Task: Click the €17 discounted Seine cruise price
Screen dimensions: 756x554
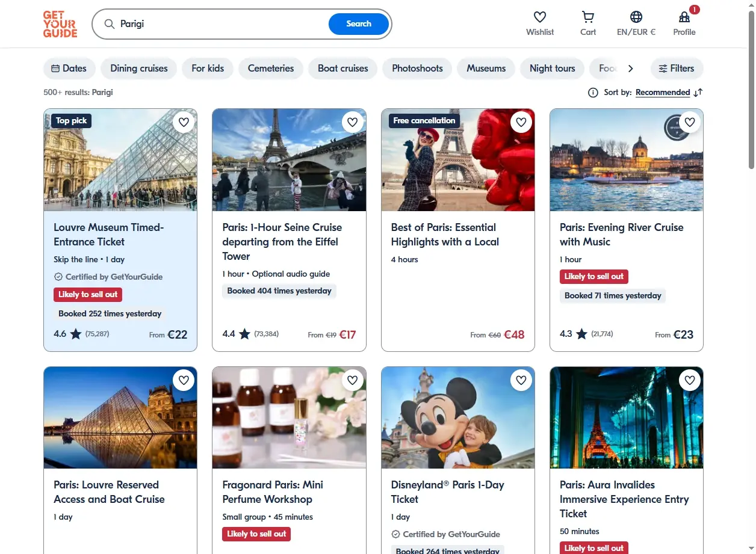Action: pyautogui.click(x=347, y=334)
